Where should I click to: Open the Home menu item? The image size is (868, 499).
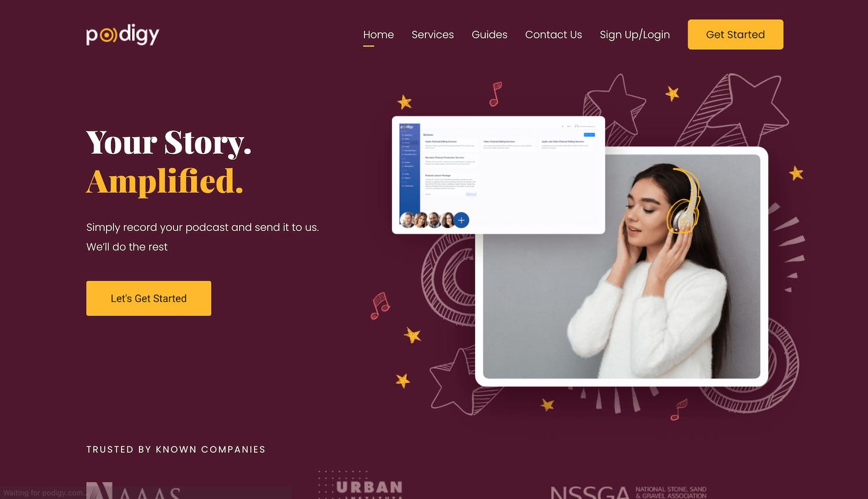tap(378, 35)
